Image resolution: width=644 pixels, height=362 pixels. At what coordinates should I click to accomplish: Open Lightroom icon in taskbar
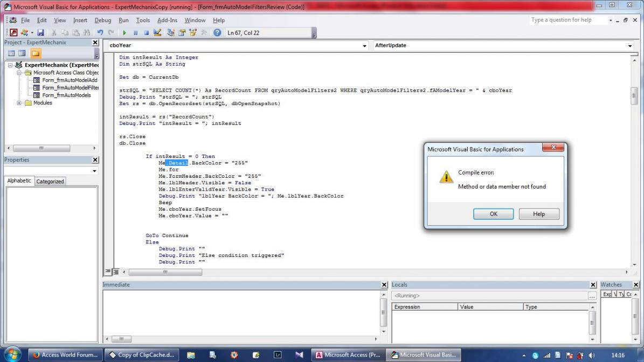point(278,355)
